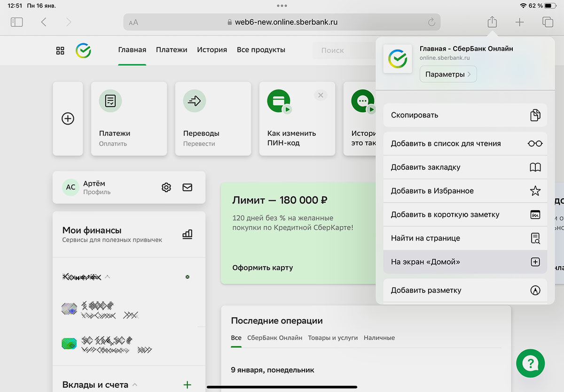Switch to the Главная tab

click(132, 50)
